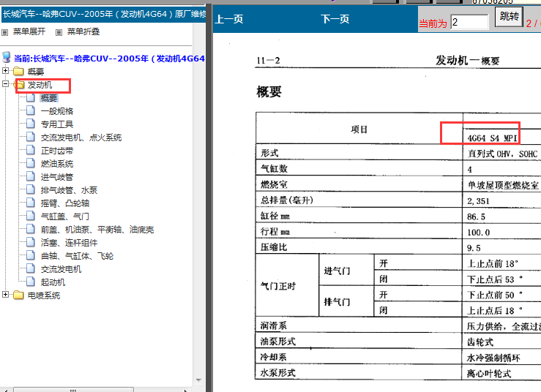Viewport: 541px width, 392px height.
Task: Open the 排气歧管、水泵 page
Action: [x=69, y=190]
